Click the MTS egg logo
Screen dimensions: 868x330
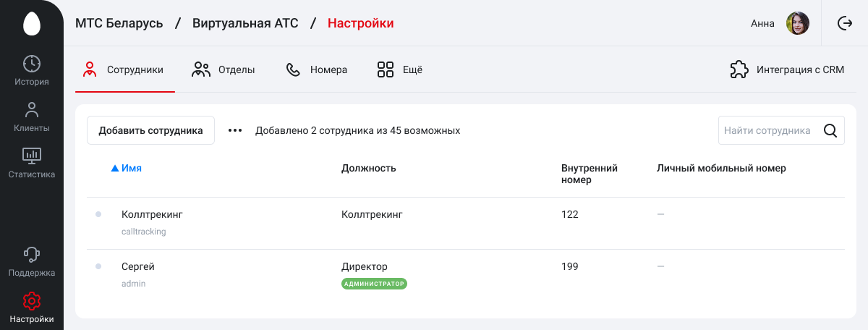pyautogui.click(x=32, y=24)
